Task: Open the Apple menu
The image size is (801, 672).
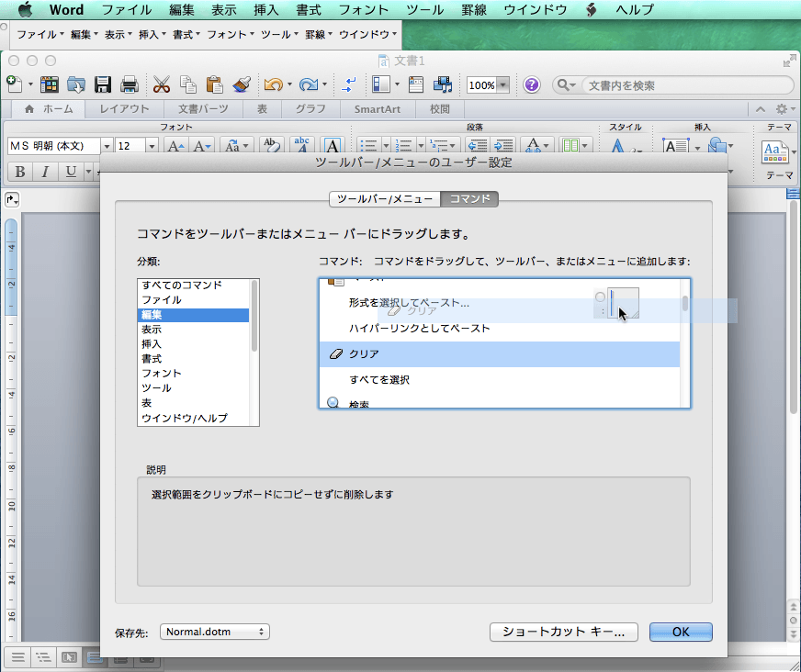Action: click(x=25, y=9)
